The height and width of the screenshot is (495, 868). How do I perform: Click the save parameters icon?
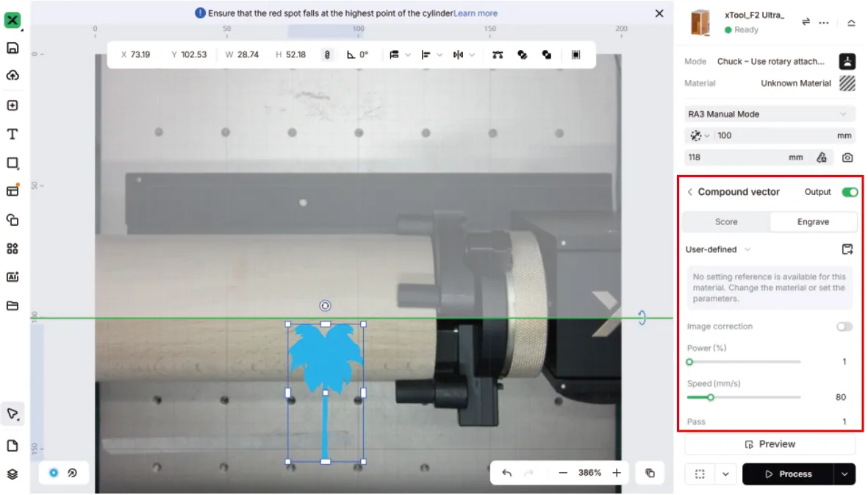tap(847, 249)
